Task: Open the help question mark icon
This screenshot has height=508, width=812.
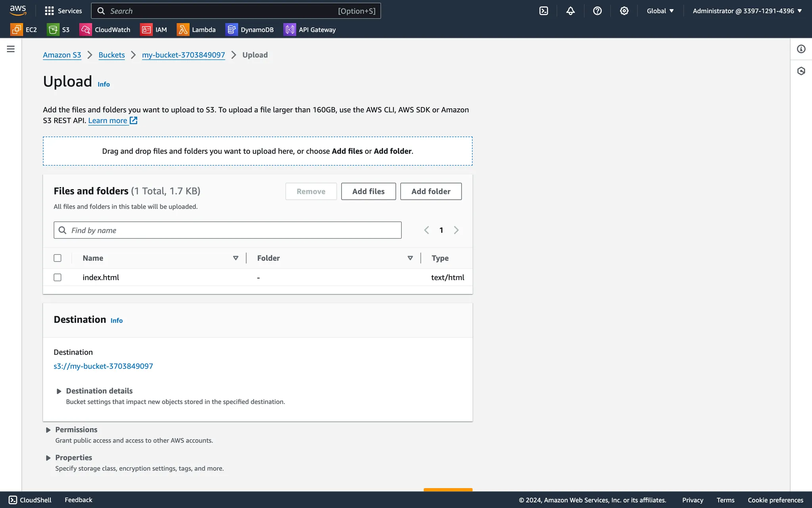Action: [x=597, y=11]
